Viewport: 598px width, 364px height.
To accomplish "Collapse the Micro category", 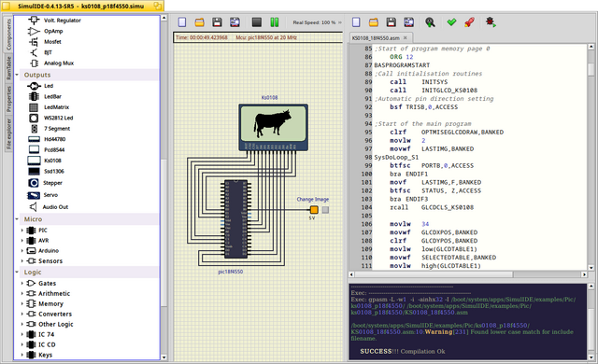I will (x=17, y=219).
